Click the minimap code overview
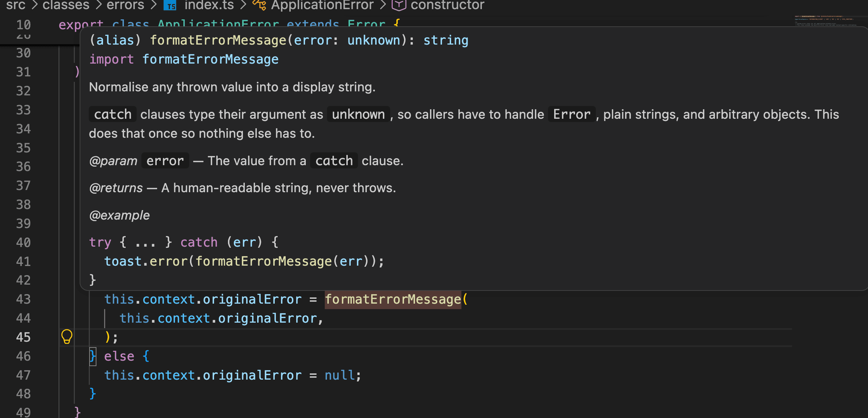868x418 pixels. (x=826, y=20)
